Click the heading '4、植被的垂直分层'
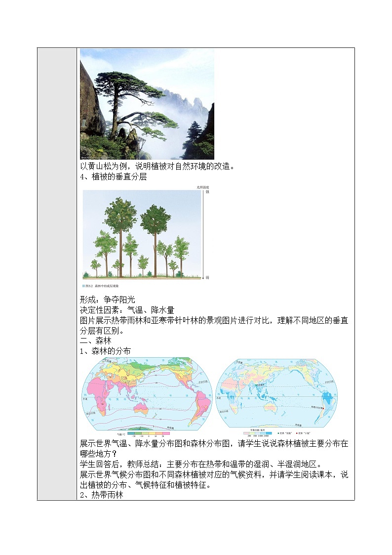 [114, 176]
